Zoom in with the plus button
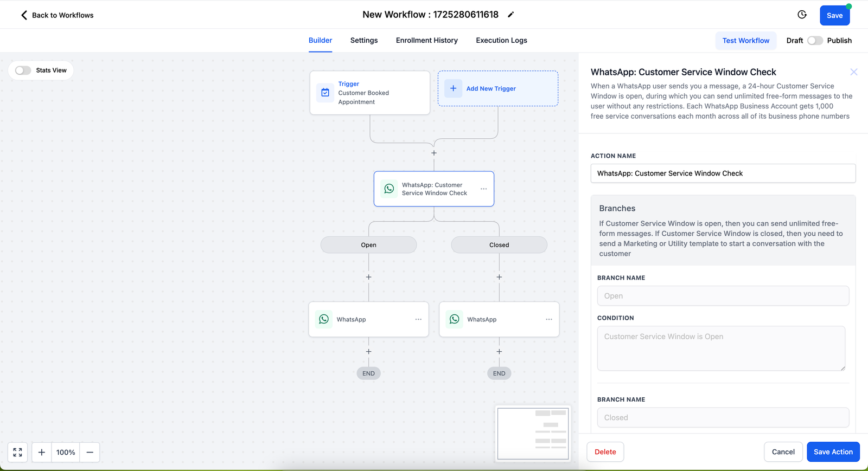 coord(42,452)
